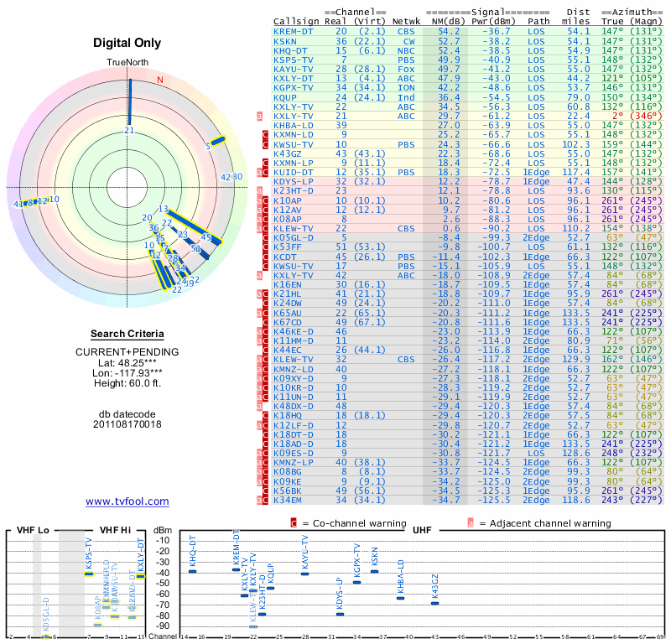This screenshot has height=644, width=671.
Task: Click the Lat: 48.25*** value
Action: [x=127, y=363]
